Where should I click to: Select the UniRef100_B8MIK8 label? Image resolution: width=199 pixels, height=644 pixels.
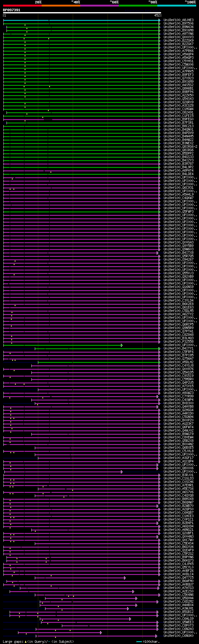point(178,499)
